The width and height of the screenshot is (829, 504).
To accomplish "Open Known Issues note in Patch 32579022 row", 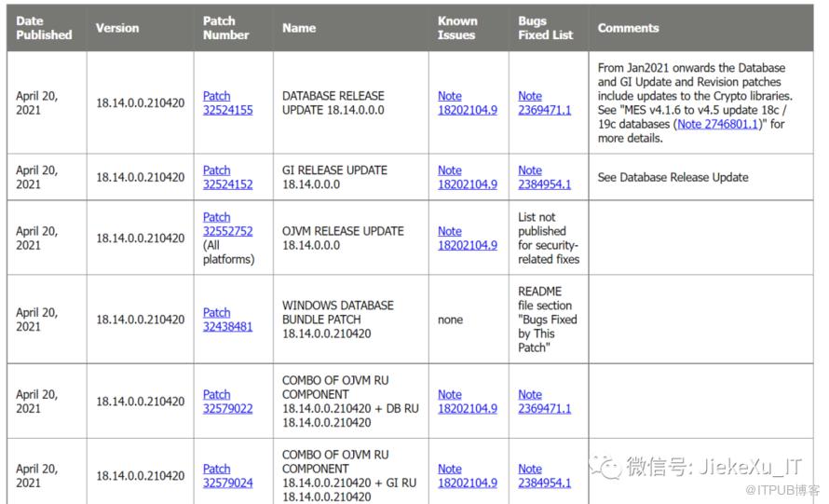I will [468, 402].
